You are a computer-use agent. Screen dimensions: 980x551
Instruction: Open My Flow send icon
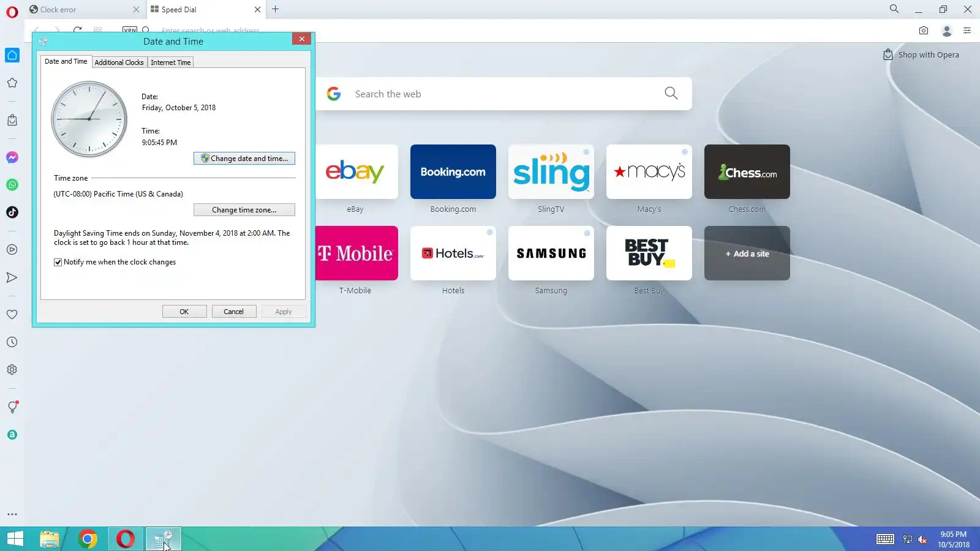click(12, 277)
